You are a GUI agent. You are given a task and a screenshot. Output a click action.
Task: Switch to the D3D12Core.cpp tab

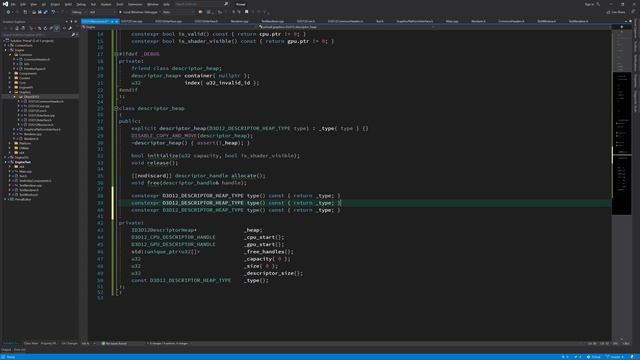131,21
